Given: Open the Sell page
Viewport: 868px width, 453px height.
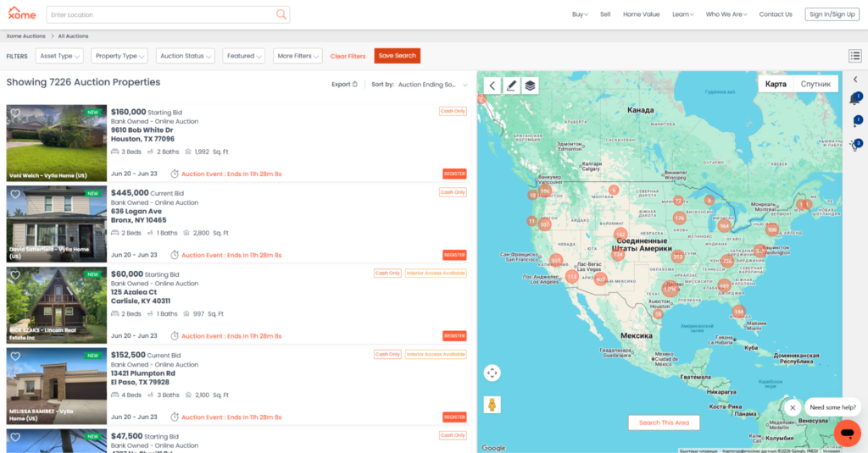Looking at the screenshot, I should point(605,14).
